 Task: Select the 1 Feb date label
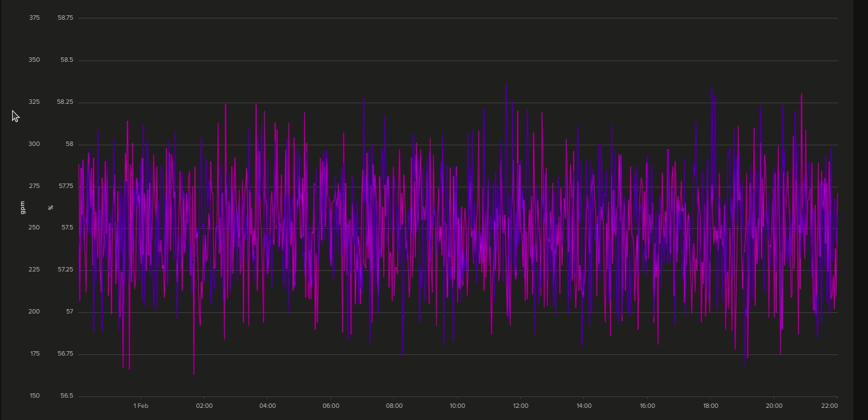[x=141, y=406]
